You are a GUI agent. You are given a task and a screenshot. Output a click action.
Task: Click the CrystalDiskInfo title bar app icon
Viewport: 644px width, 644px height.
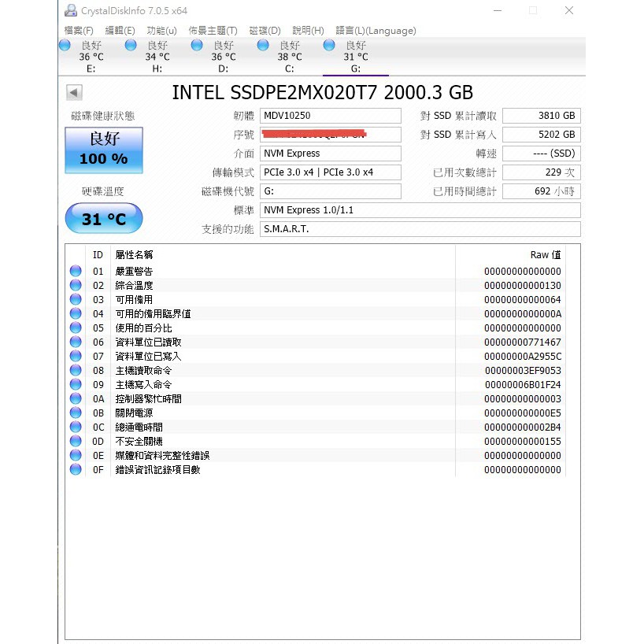click(x=72, y=10)
